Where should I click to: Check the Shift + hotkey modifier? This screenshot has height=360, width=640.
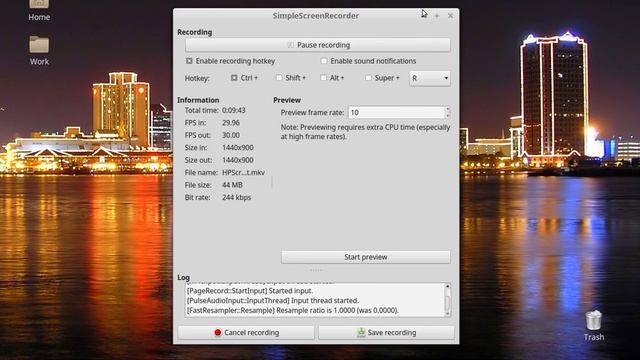279,78
